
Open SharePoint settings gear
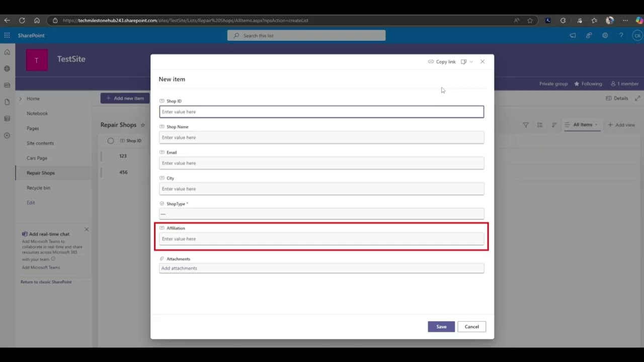[x=605, y=36]
